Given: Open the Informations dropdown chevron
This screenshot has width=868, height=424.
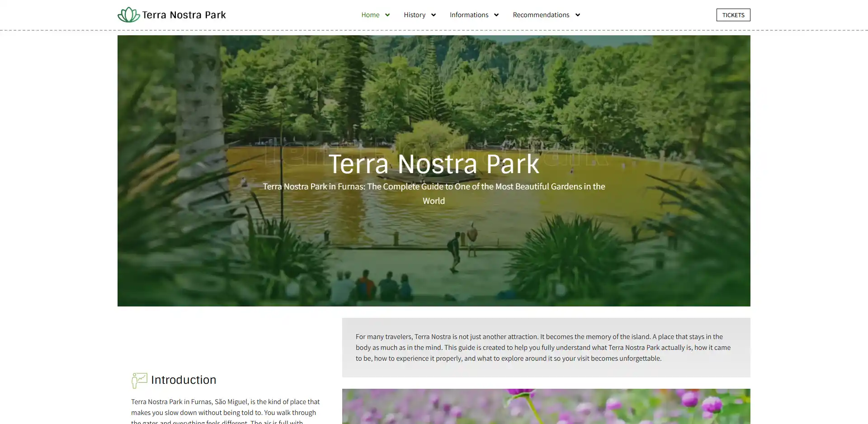Looking at the screenshot, I should [x=496, y=15].
